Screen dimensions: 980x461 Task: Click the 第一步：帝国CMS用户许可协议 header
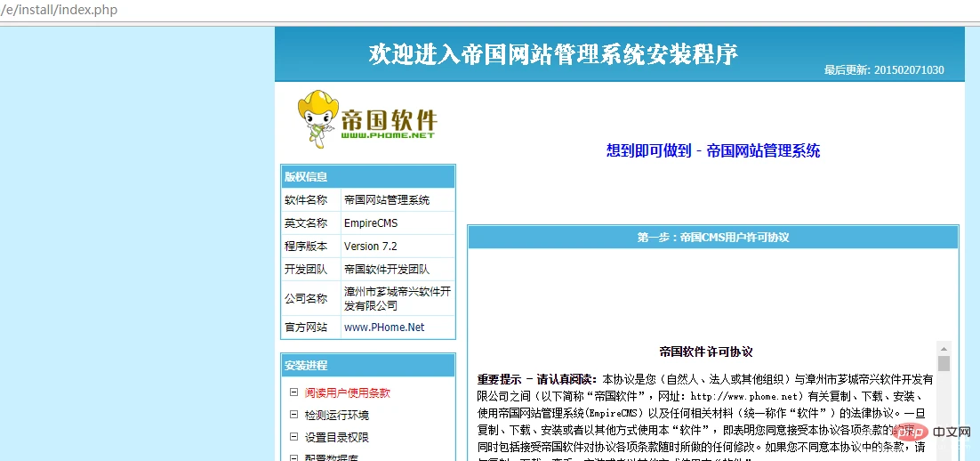click(x=713, y=237)
